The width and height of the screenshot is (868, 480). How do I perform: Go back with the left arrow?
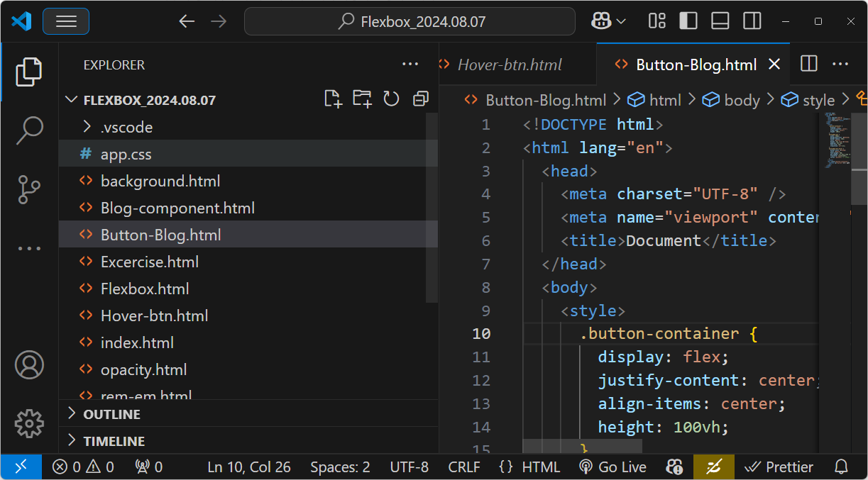187,21
